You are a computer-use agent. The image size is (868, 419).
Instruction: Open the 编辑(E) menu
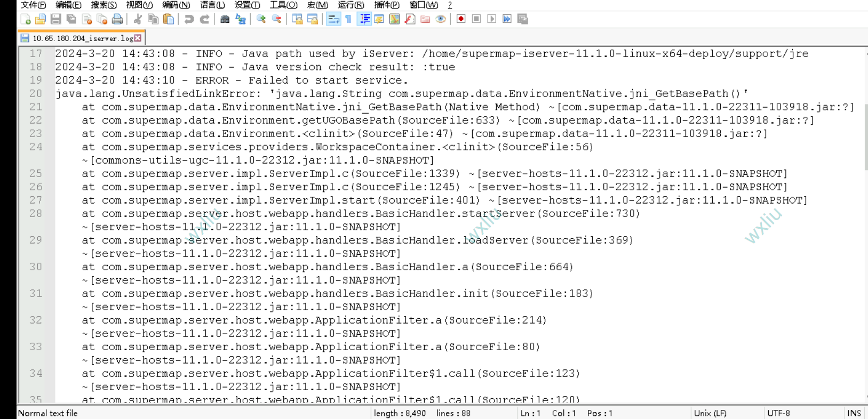[x=68, y=5]
